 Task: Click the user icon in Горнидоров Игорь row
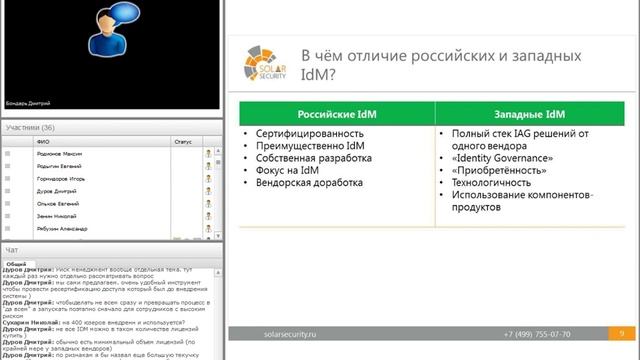[x=209, y=179]
